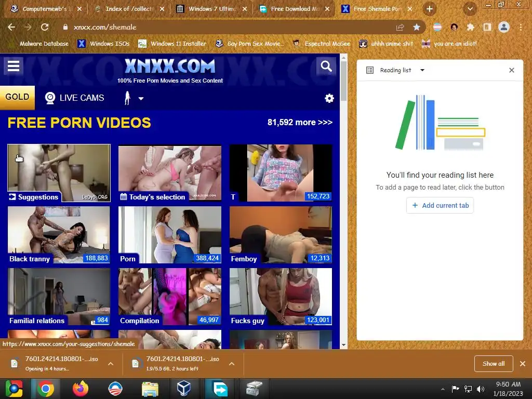Click Show all downloads
532x399 pixels.
(494, 363)
